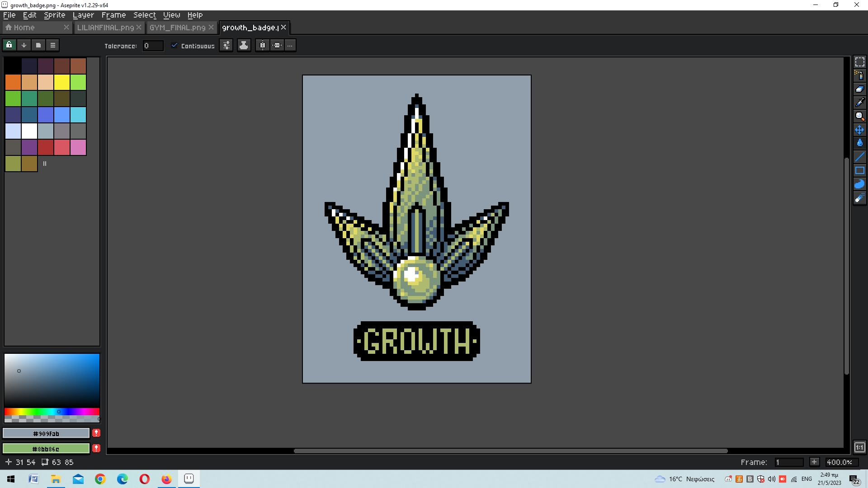868x488 pixels.
Task: Click the add frame plus button
Action: coord(814,462)
